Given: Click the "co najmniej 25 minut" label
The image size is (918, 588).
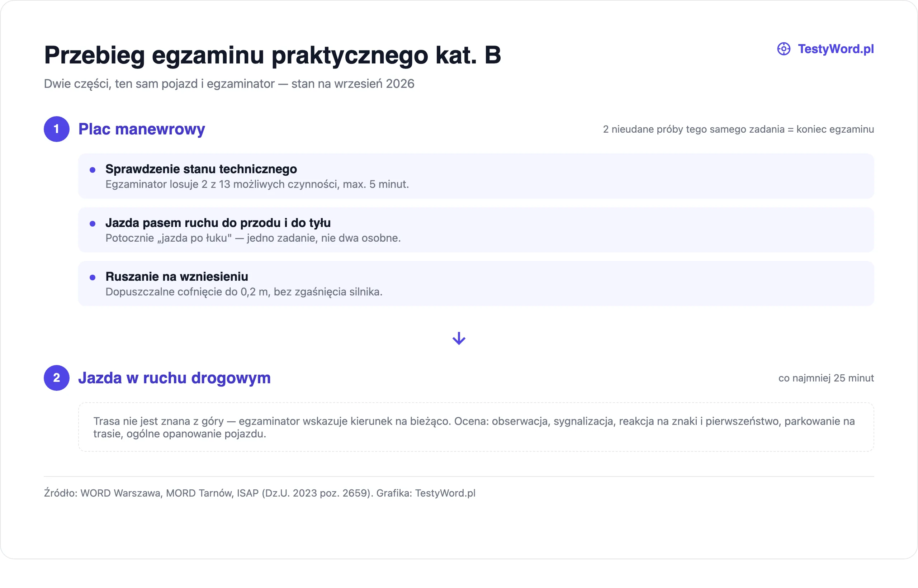Looking at the screenshot, I should [x=826, y=378].
